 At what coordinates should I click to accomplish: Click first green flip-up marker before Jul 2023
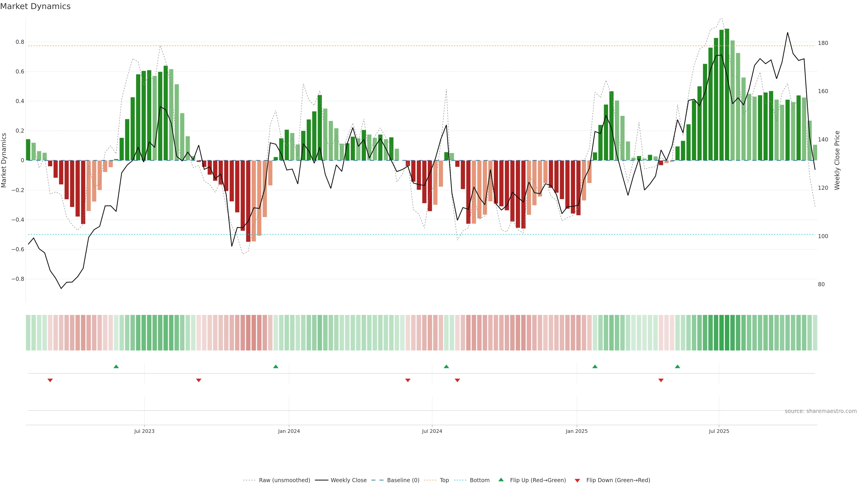(116, 366)
